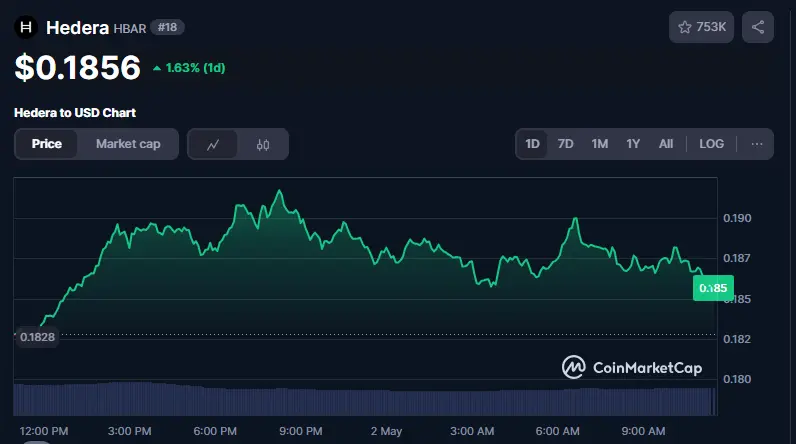Click the #18 rank badge

(168, 27)
